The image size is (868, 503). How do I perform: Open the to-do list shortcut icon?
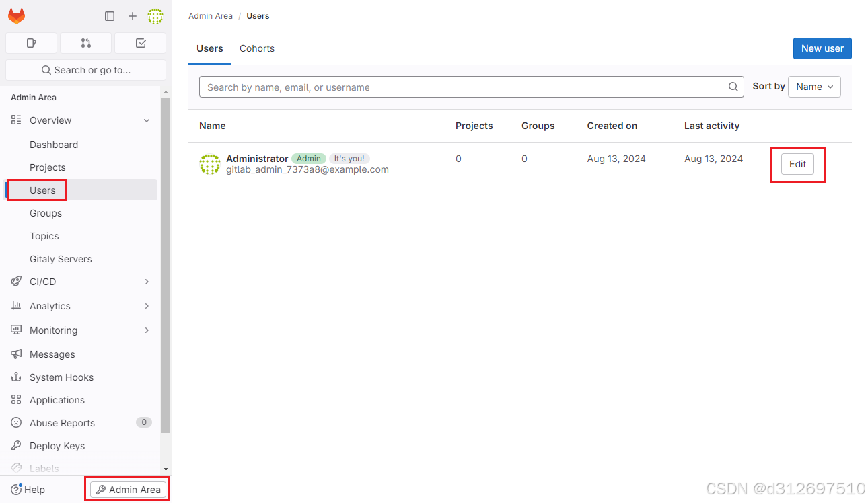click(140, 43)
